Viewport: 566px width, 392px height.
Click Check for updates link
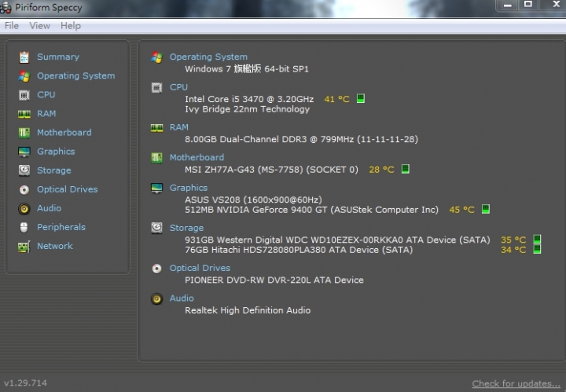point(516,383)
